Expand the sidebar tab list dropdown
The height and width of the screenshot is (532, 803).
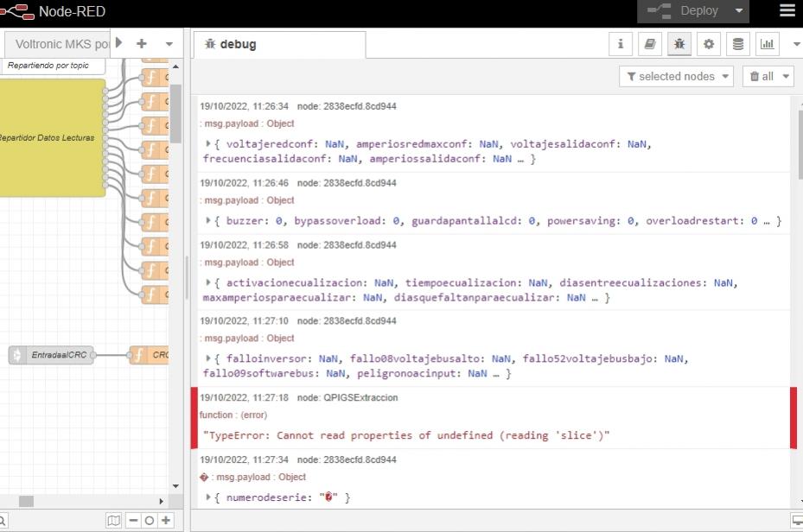tap(796, 44)
